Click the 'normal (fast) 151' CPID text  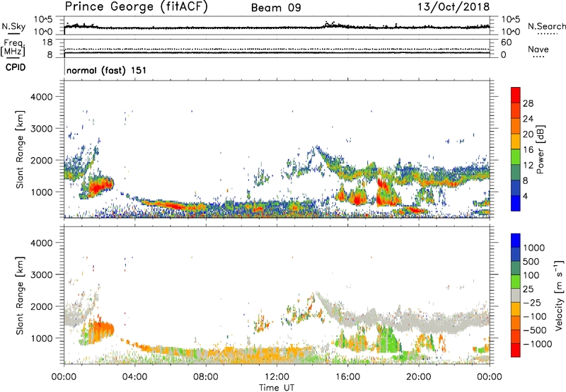[107, 70]
